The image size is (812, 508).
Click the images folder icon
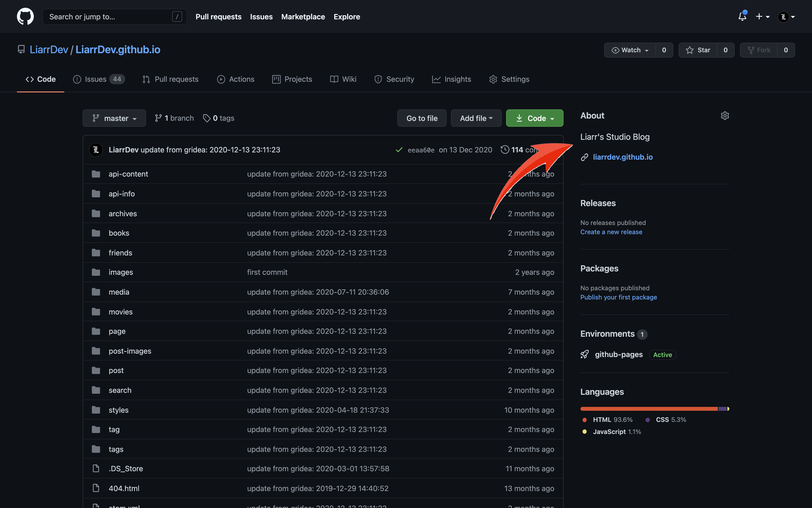click(96, 272)
